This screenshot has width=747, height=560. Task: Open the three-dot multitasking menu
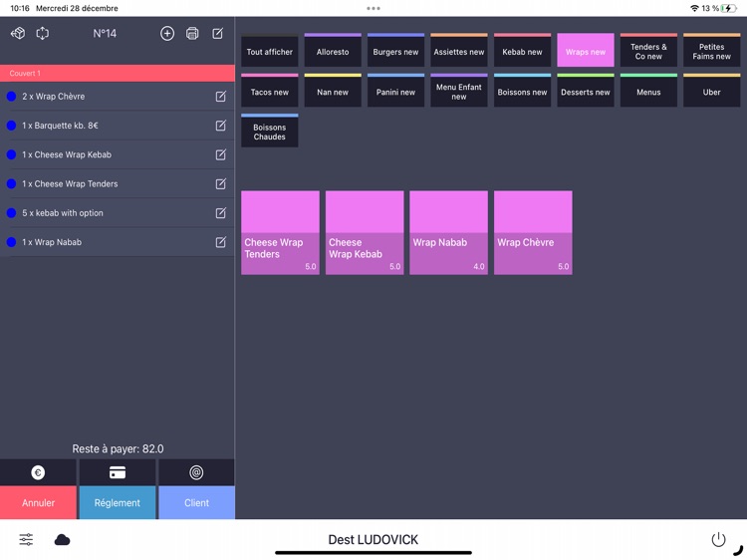[373, 8]
